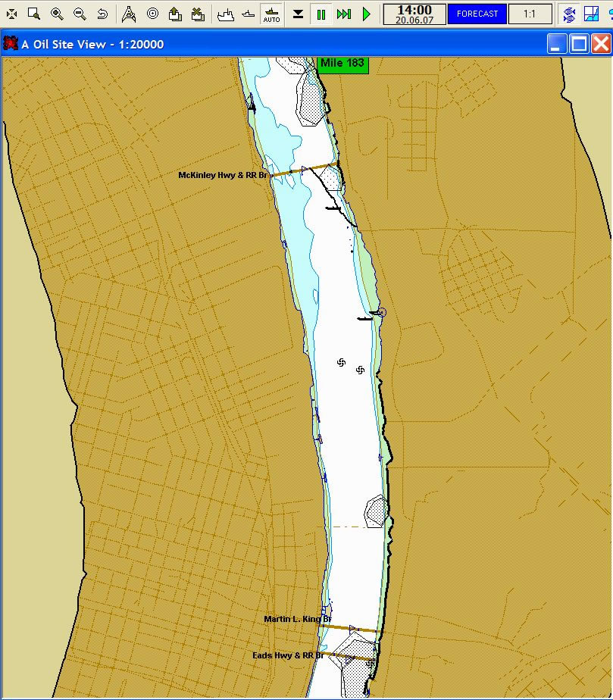Image resolution: width=613 pixels, height=700 pixels.
Task: Select the large ship outline icon
Action: point(226,14)
